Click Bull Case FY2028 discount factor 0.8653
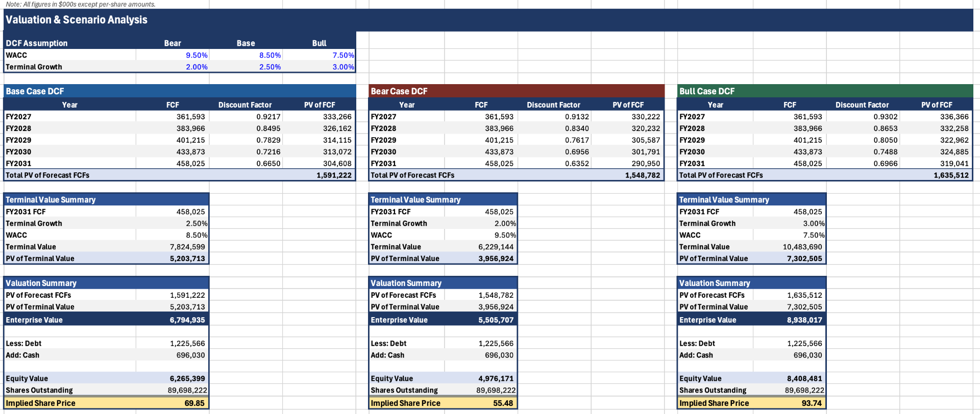Viewport: 980px width, 414px height. pos(885,128)
